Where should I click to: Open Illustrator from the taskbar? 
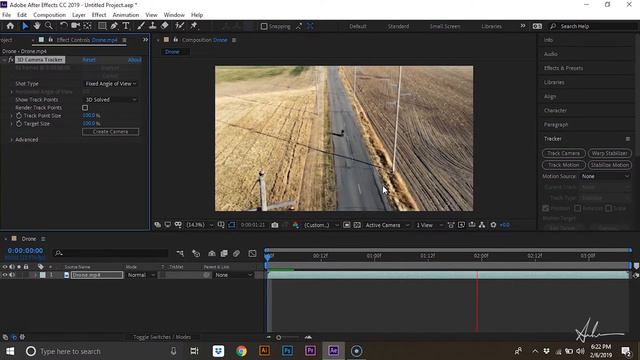tap(264, 351)
